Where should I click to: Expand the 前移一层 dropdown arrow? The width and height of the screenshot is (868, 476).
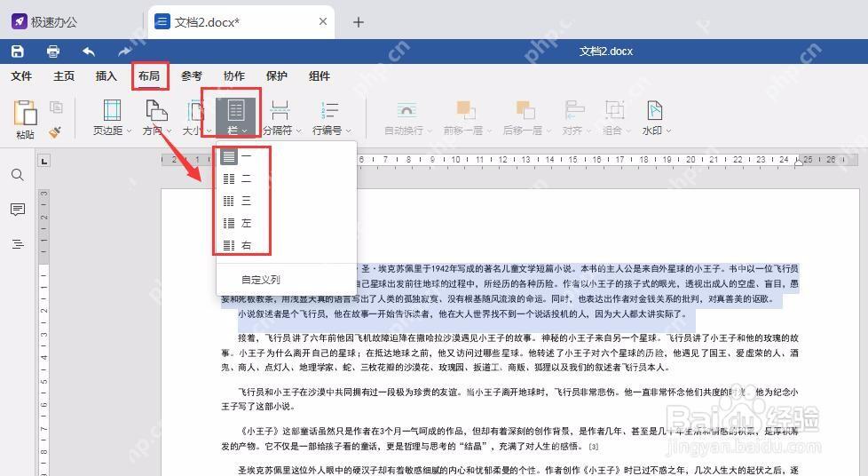point(489,131)
